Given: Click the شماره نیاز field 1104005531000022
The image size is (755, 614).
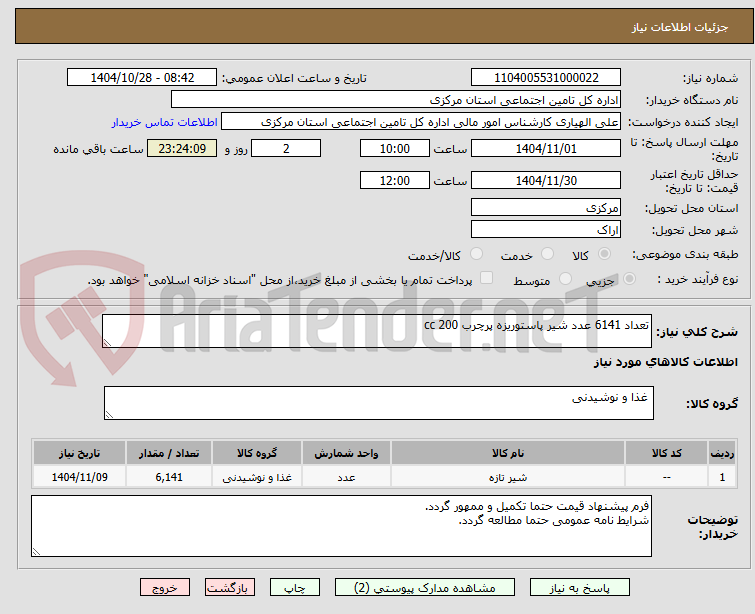Looking at the screenshot, I should tap(546, 78).
